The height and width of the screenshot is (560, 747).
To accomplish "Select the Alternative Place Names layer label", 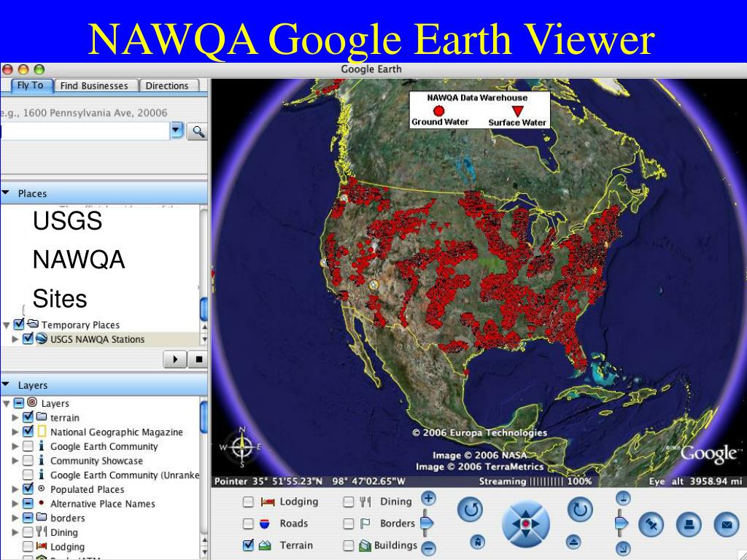I will [x=103, y=504].
